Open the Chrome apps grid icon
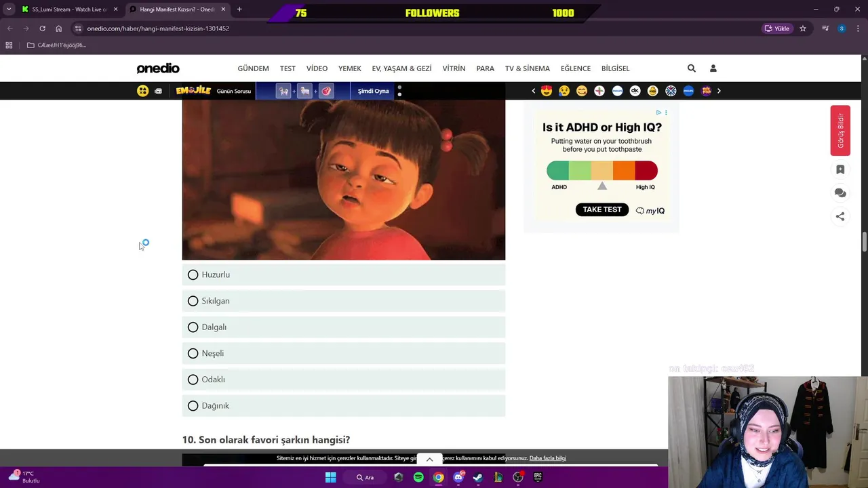 pos(9,45)
